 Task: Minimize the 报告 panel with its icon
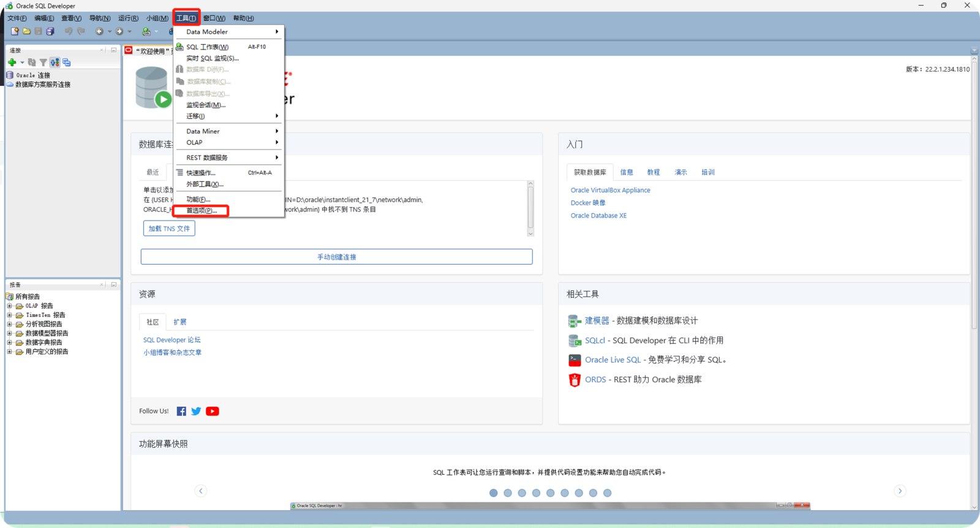pyautogui.click(x=114, y=285)
